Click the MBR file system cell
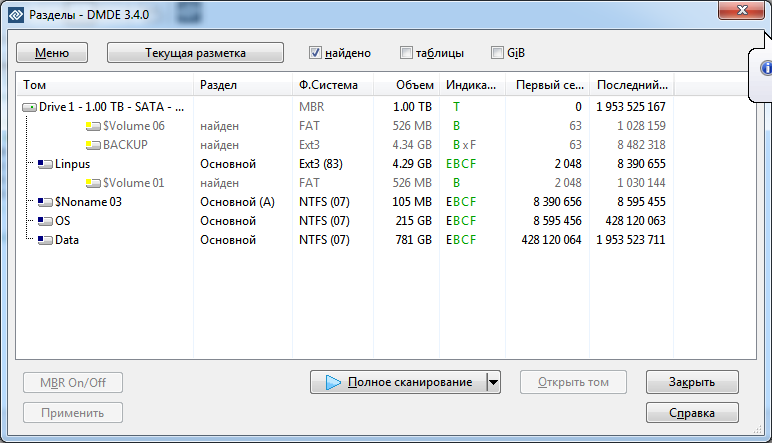The width and height of the screenshot is (772, 443). [x=312, y=107]
